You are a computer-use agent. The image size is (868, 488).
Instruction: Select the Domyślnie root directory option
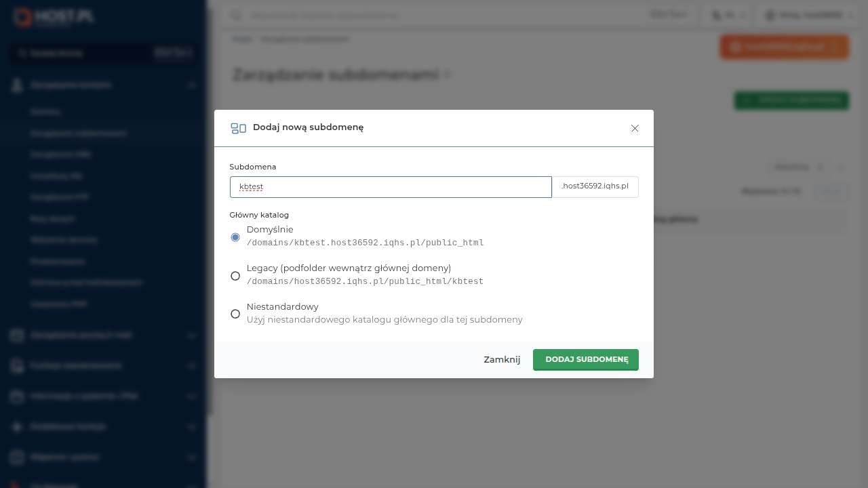(x=235, y=237)
